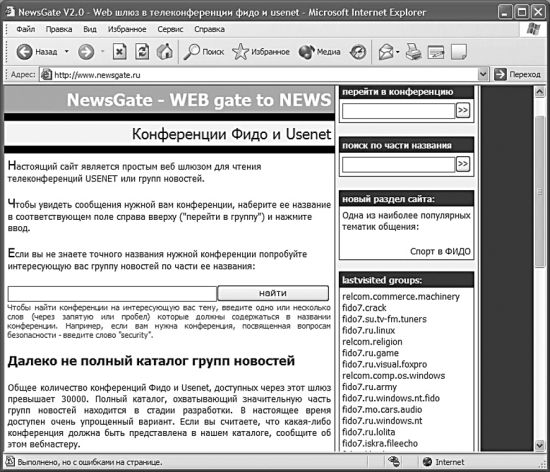Open the Правка menu

point(59,29)
